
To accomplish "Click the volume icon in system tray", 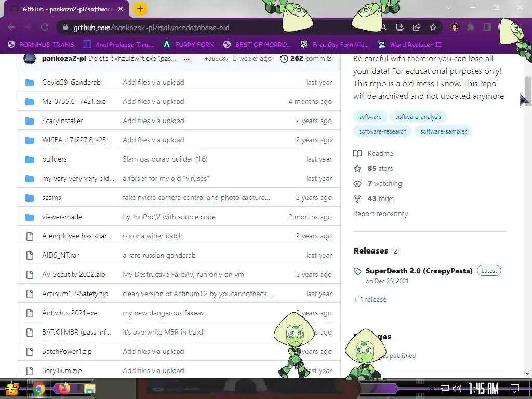I will click(457, 389).
